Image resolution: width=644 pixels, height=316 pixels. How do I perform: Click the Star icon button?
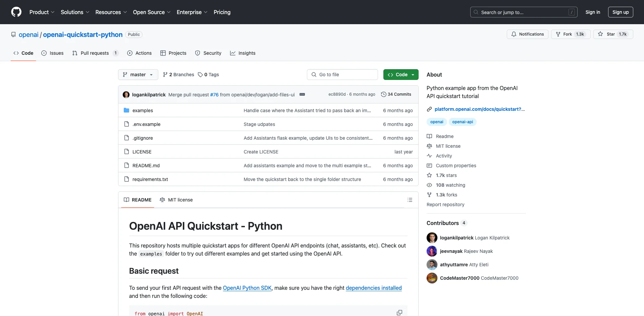pyautogui.click(x=600, y=34)
